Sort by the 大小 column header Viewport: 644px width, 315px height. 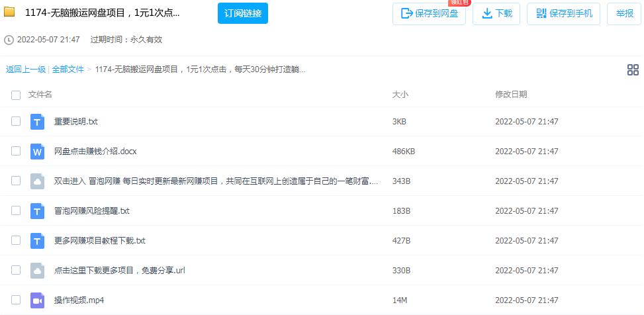(x=400, y=95)
